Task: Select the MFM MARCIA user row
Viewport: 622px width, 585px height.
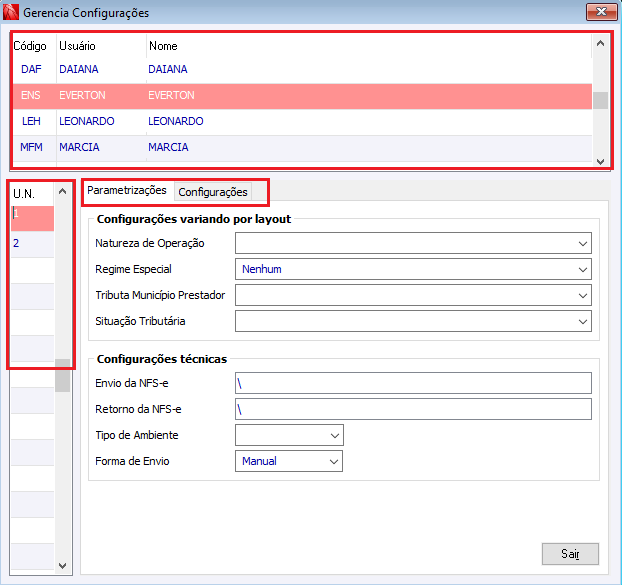Action: tap(302, 148)
